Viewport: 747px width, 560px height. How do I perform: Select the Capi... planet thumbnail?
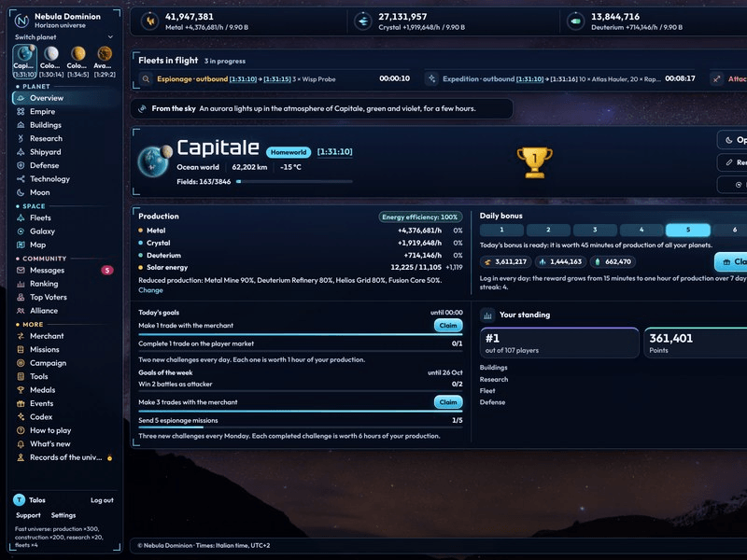tap(24, 61)
